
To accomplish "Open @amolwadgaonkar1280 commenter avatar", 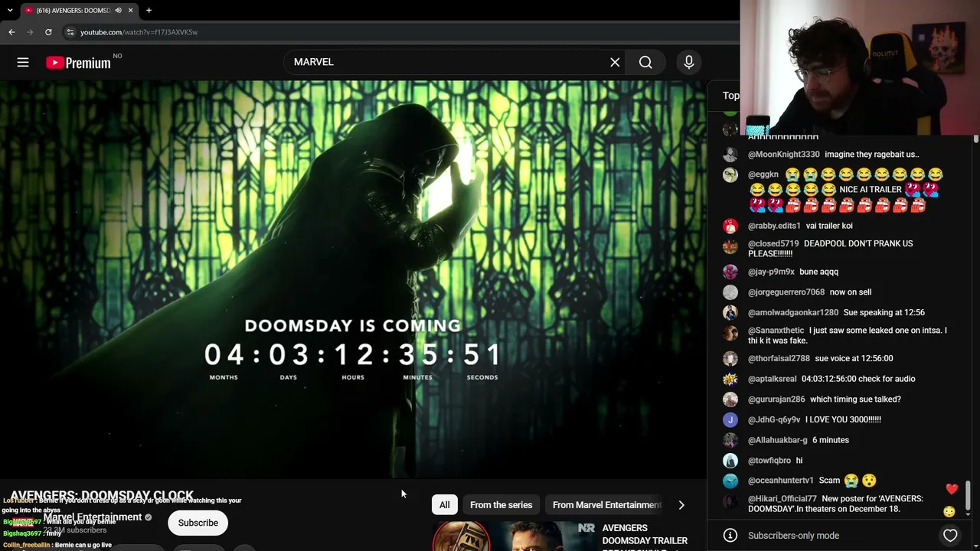I will coord(730,312).
